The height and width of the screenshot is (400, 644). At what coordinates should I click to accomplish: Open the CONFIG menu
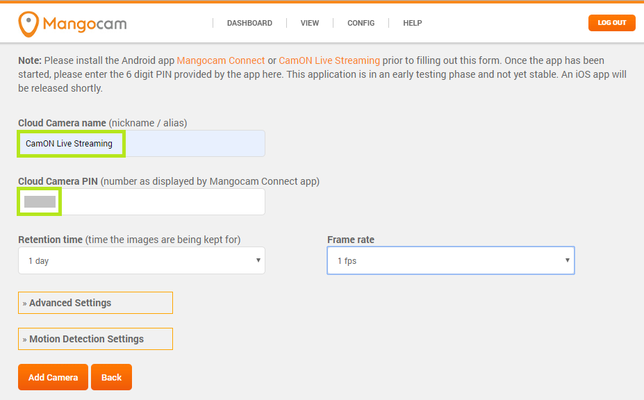361,23
